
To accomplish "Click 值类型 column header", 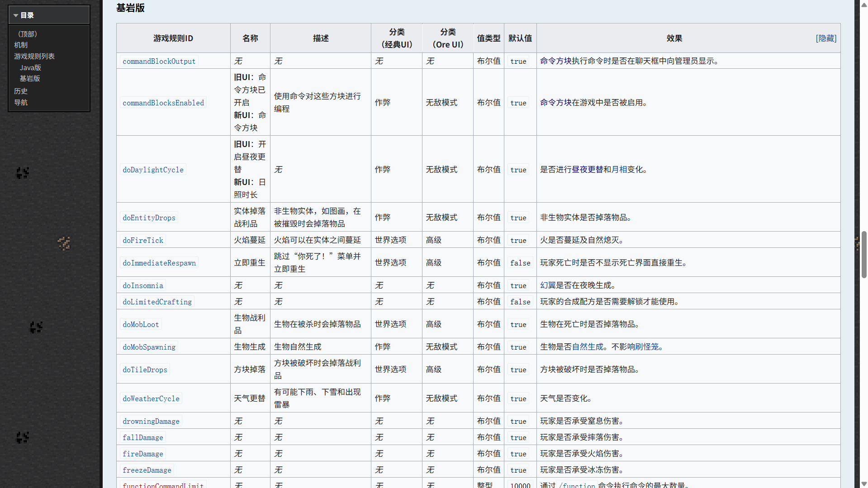I will (489, 38).
